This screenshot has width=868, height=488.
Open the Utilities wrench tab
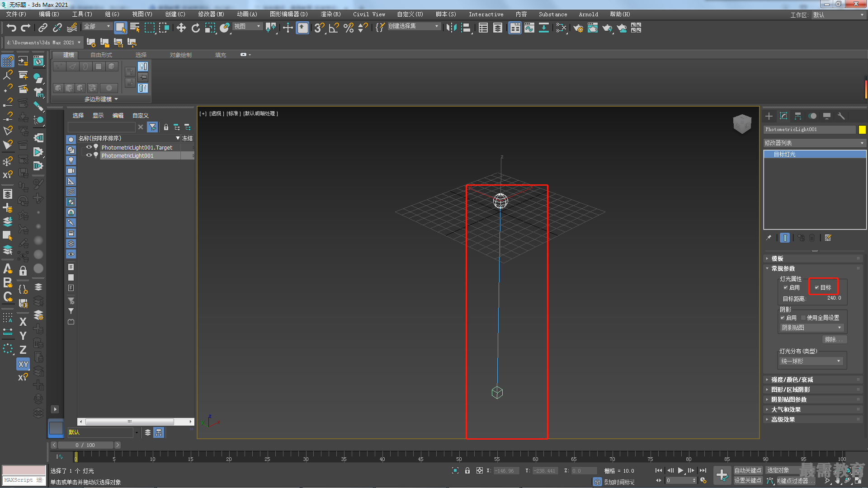click(841, 116)
